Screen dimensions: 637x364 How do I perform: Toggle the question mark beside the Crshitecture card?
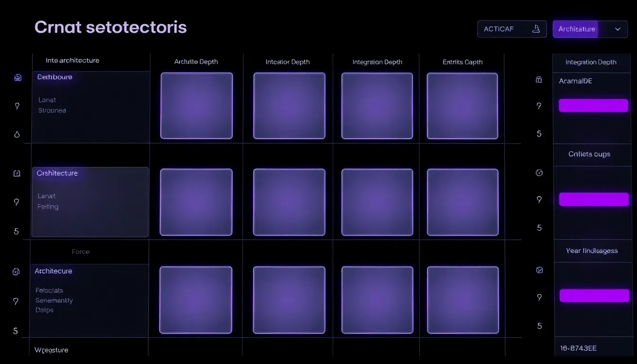(17, 201)
